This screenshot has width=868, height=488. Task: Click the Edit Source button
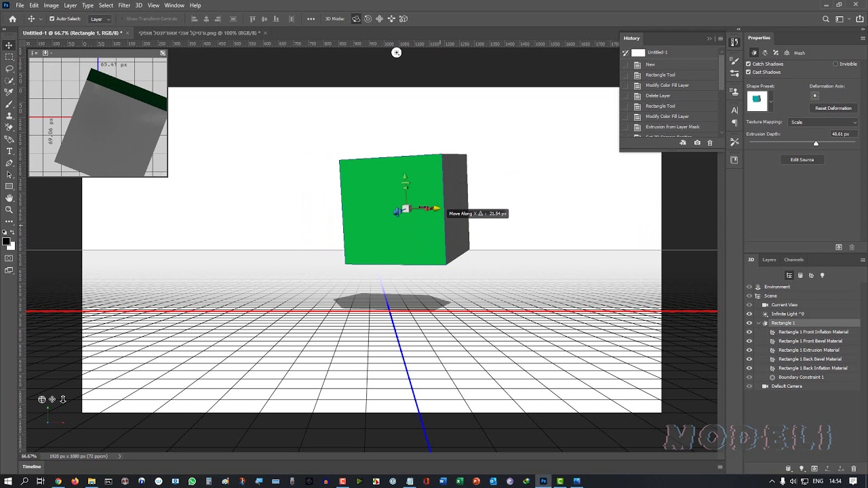802,160
